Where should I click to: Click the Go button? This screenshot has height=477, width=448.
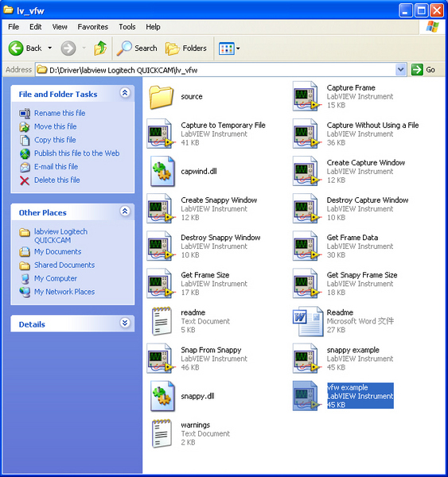click(x=423, y=70)
